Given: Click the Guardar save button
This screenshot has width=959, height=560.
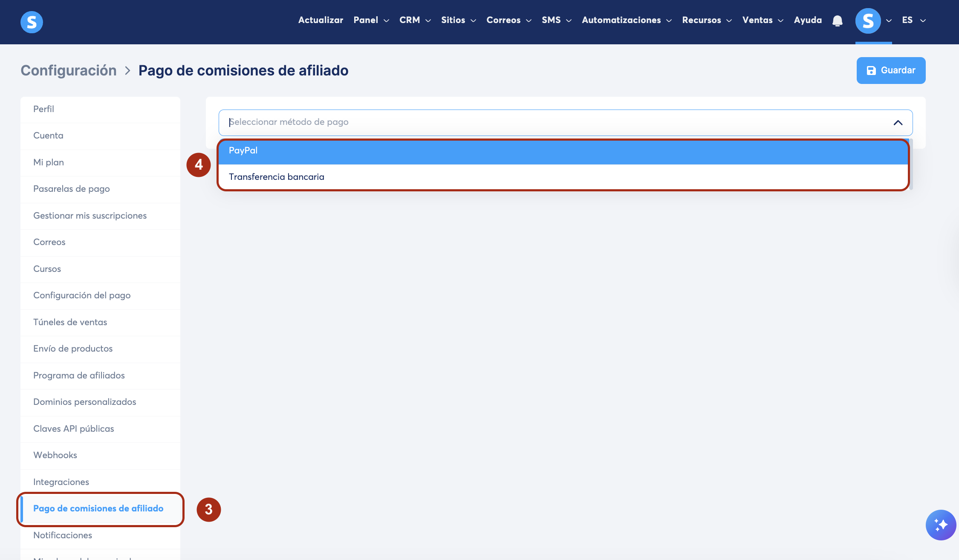Looking at the screenshot, I should [891, 70].
